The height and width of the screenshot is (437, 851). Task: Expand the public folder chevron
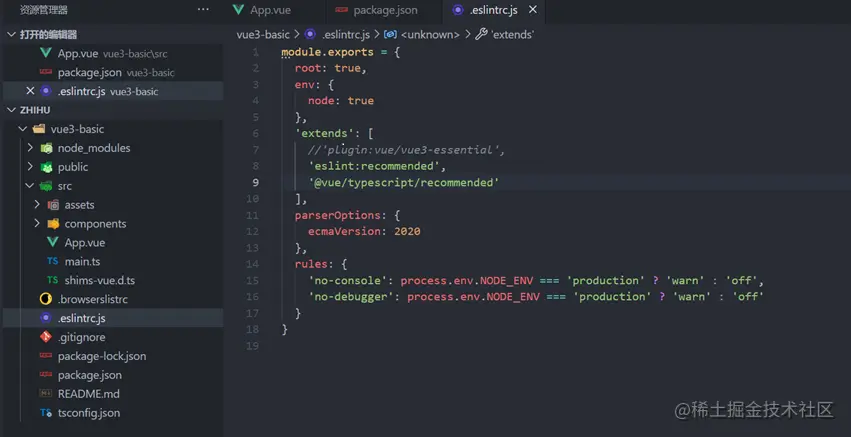30,167
